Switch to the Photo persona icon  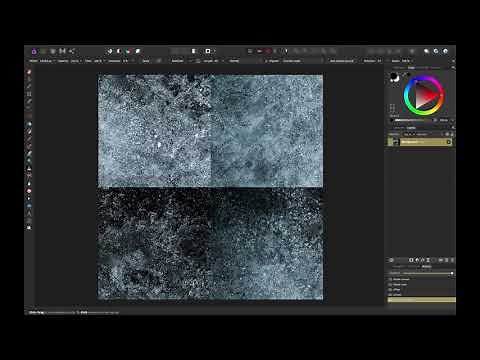[34, 51]
